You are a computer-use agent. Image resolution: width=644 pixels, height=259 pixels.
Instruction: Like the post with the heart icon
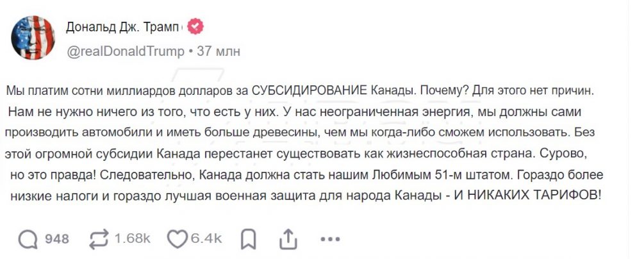(176, 239)
